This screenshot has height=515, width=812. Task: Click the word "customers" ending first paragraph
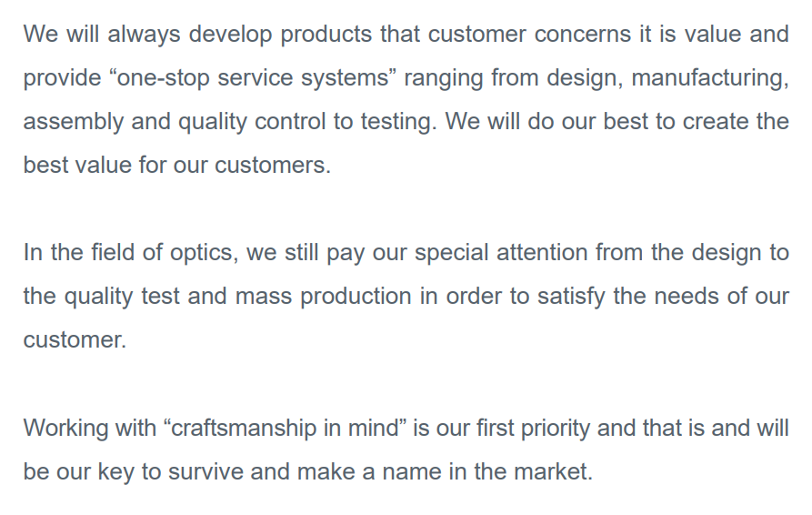point(273,166)
